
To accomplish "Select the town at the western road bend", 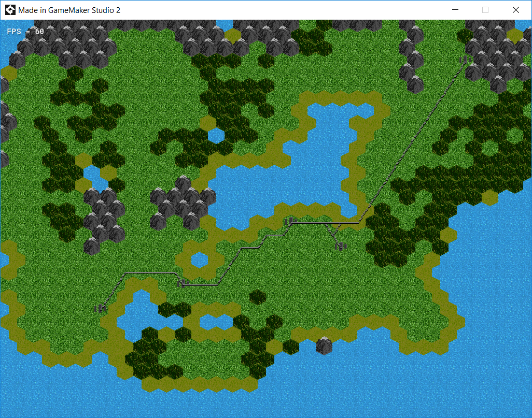I will (x=182, y=283).
